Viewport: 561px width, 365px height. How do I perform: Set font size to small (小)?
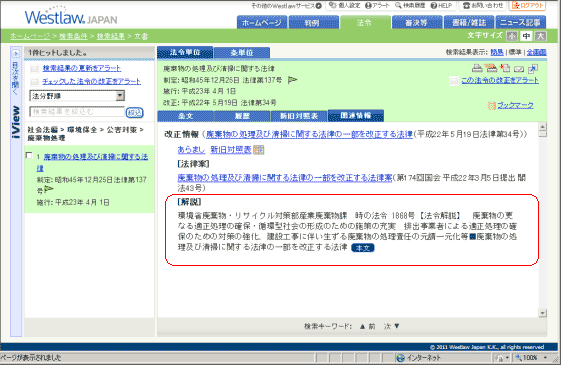point(512,36)
